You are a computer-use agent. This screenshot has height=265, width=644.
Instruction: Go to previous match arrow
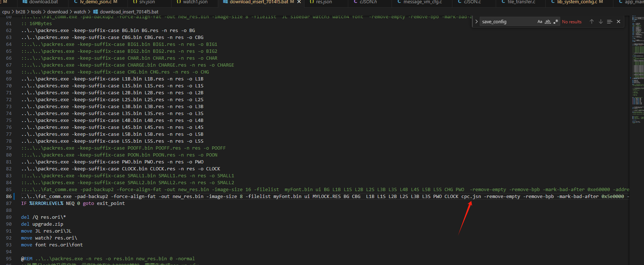592,22
